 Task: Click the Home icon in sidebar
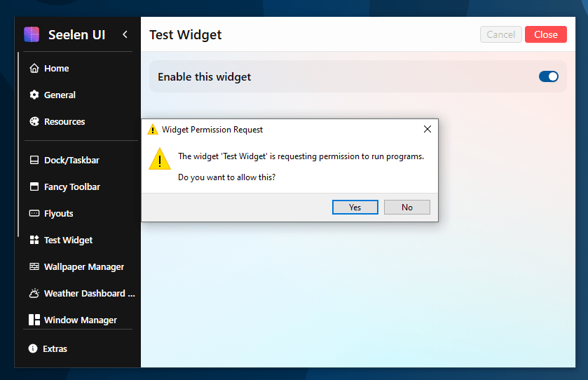tap(34, 69)
